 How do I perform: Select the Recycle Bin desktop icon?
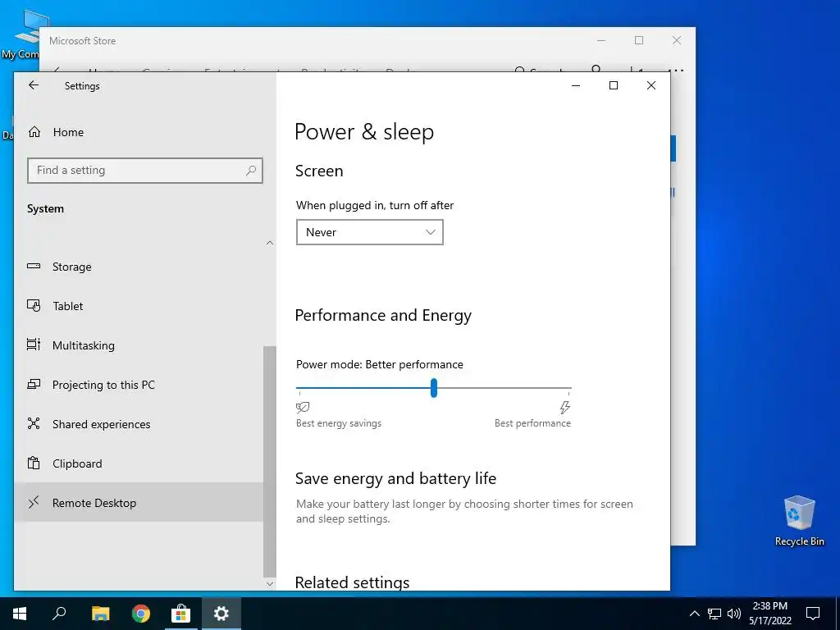click(x=799, y=521)
